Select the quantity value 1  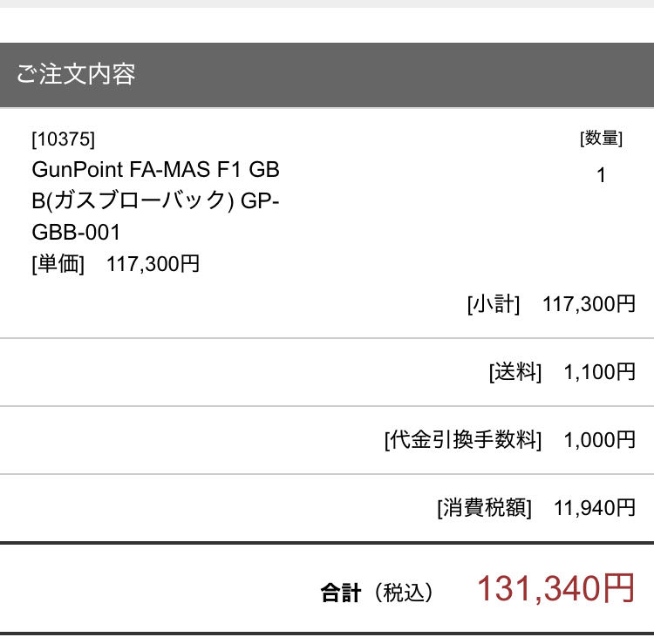point(601,175)
